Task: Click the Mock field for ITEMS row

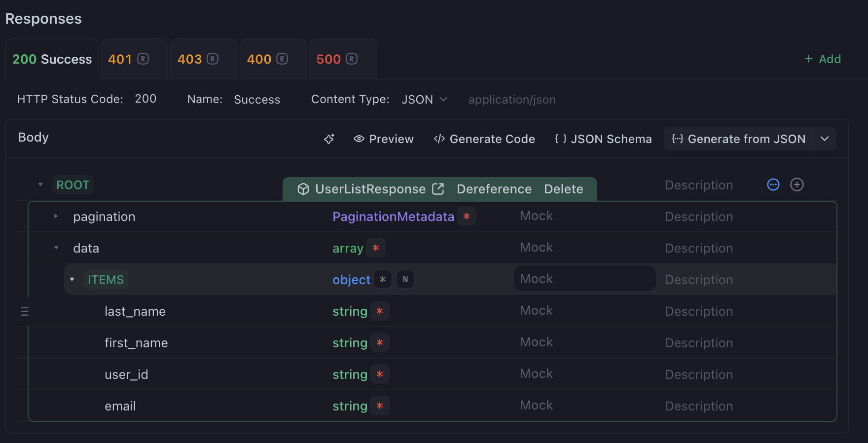Action: click(584, 279)
